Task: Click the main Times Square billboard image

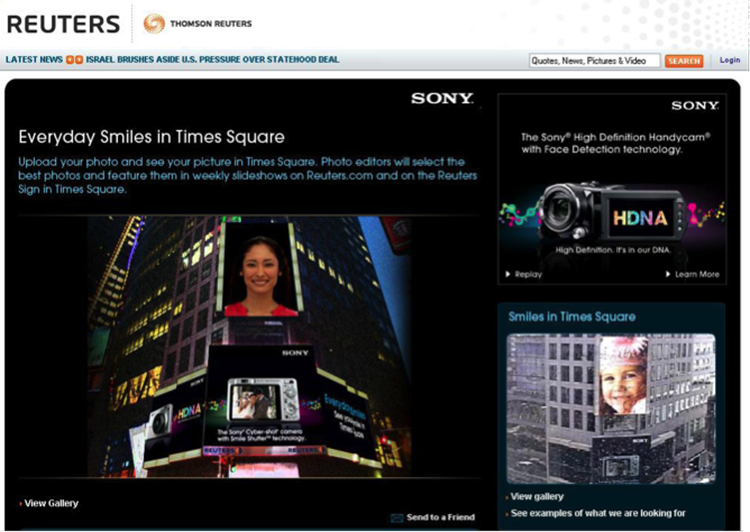Action: [249, 346]
